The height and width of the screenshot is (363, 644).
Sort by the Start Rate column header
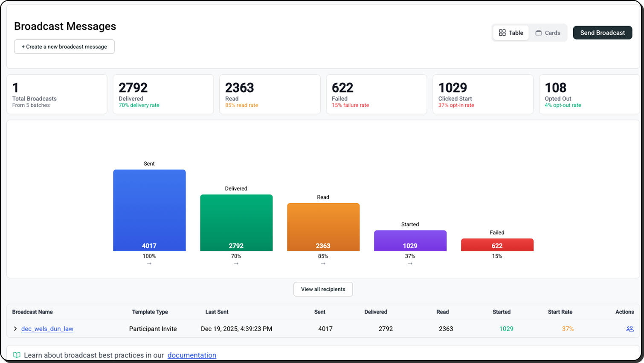point(560,312)
